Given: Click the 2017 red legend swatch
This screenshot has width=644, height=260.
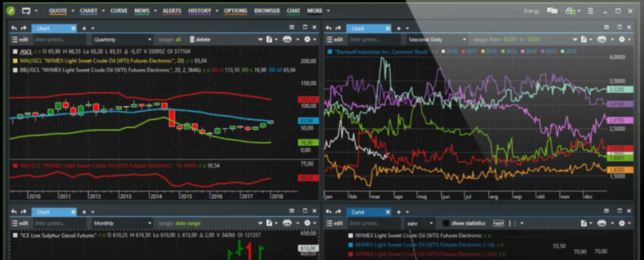Looking at the screenshot, I should point(463,52).
